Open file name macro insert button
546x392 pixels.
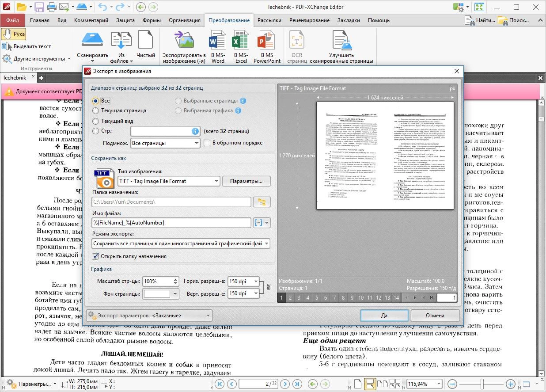[x=262, y=223]
